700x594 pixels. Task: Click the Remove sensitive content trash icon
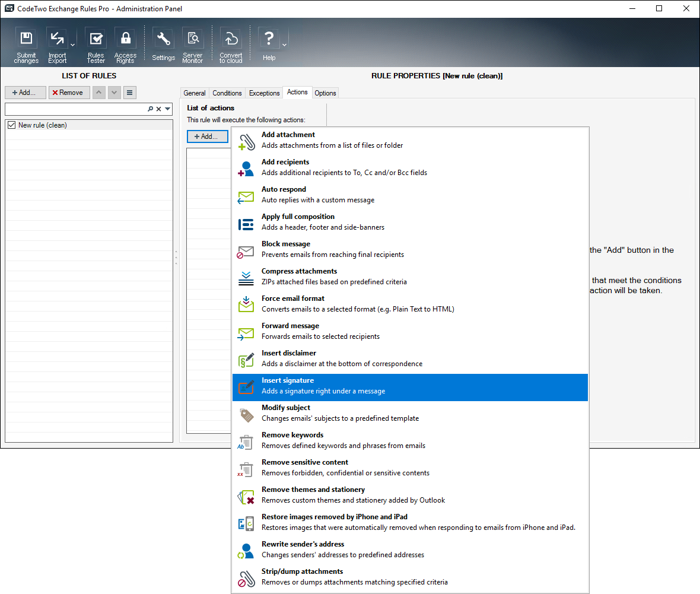(x=245, y=469)
